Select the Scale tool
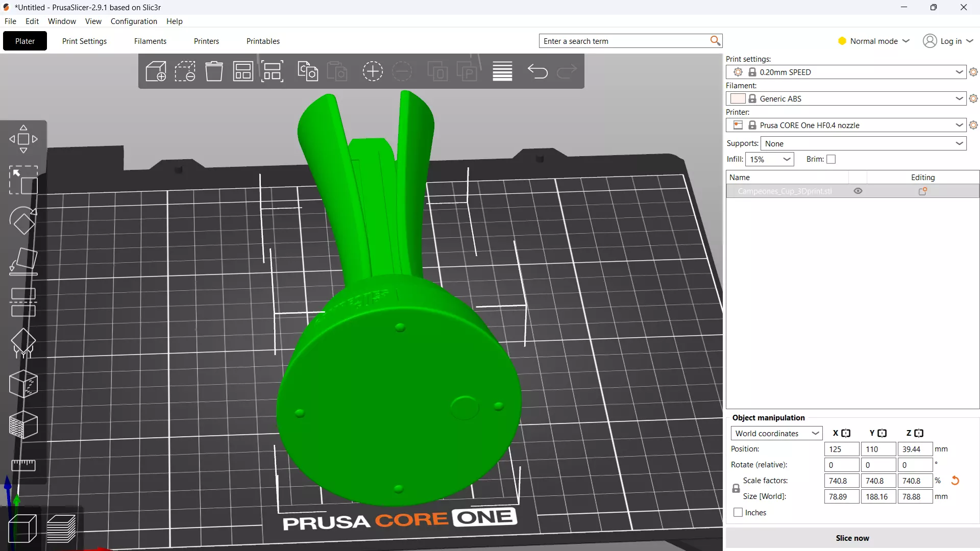The image size is (980, 551). coord(23,180)
